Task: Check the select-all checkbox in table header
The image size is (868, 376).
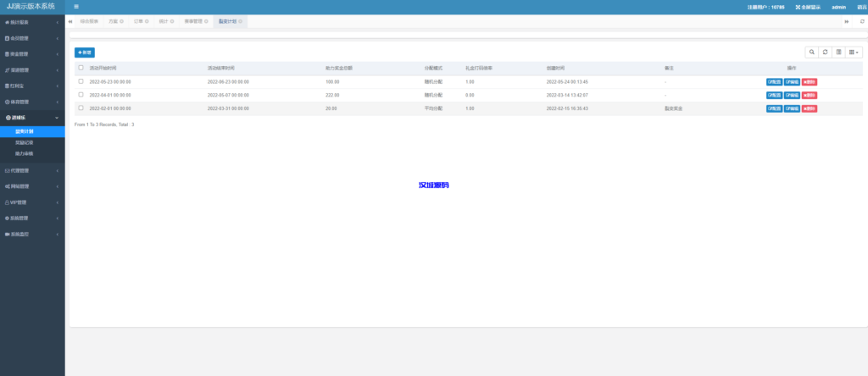Action: 81,68
